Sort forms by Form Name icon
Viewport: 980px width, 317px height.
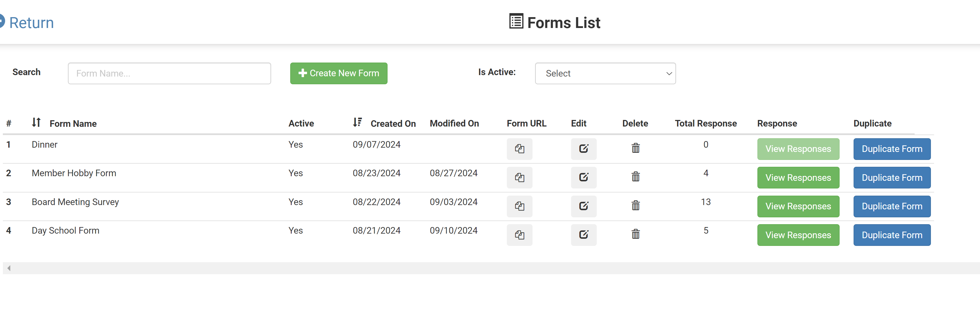pos(36,123)
